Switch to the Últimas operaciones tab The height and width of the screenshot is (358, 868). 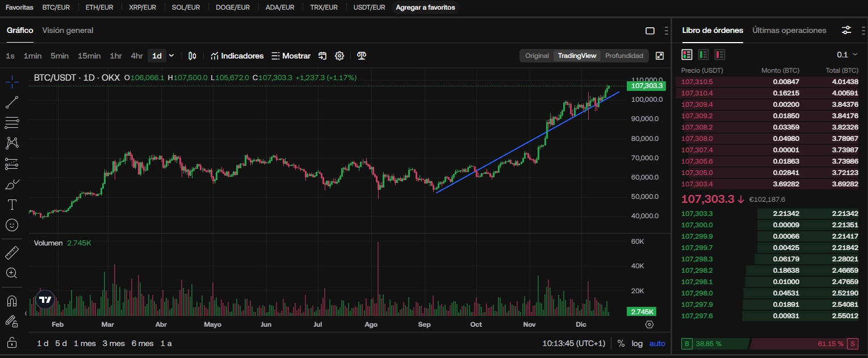pyautogui.click(x=789, y=30)
